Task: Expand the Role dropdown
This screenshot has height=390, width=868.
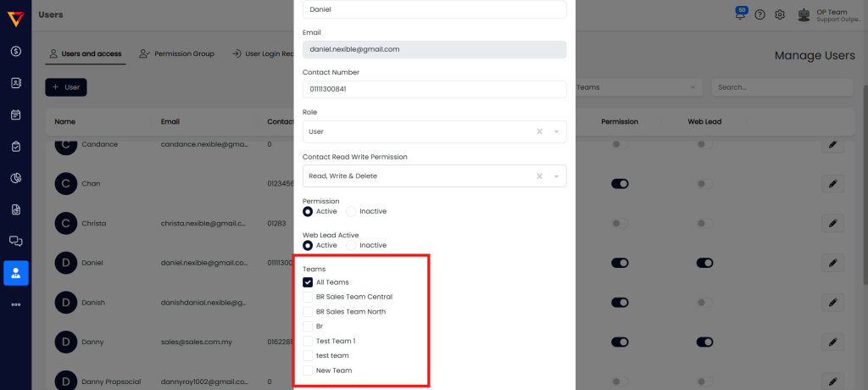Action: click(x=556, y=131)
